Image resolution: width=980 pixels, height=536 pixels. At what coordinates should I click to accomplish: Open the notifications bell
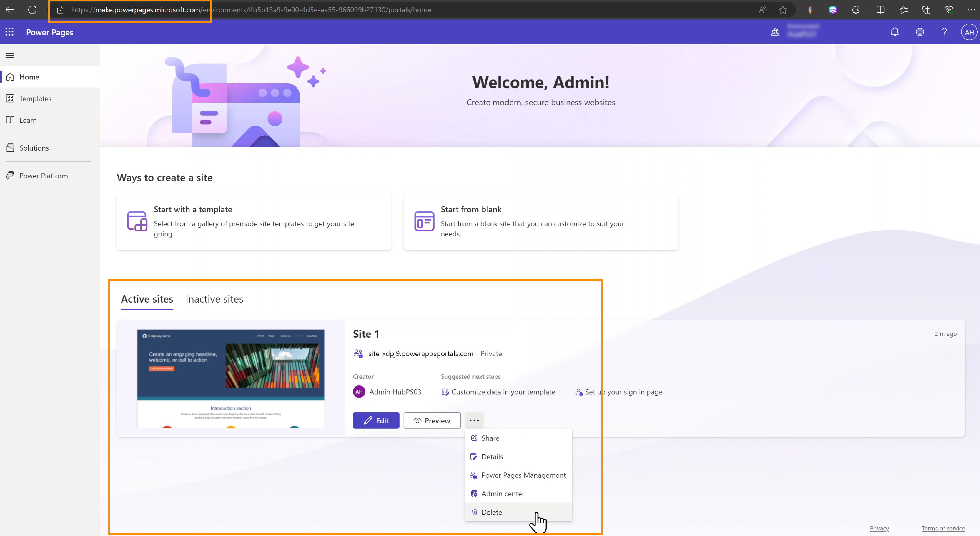pos(894,32)
